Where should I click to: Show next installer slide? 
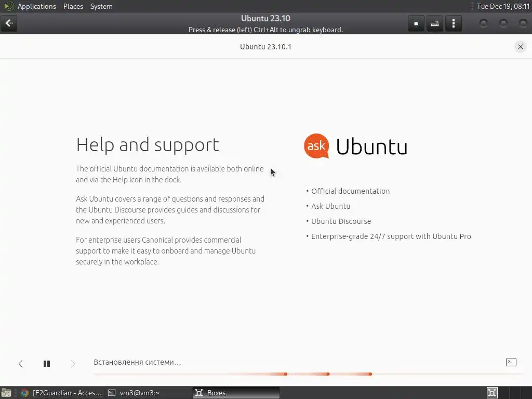pos(73,364)
